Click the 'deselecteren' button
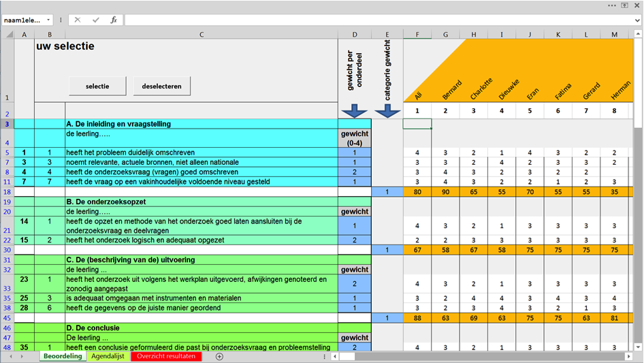644x363 pixels. 161,86
